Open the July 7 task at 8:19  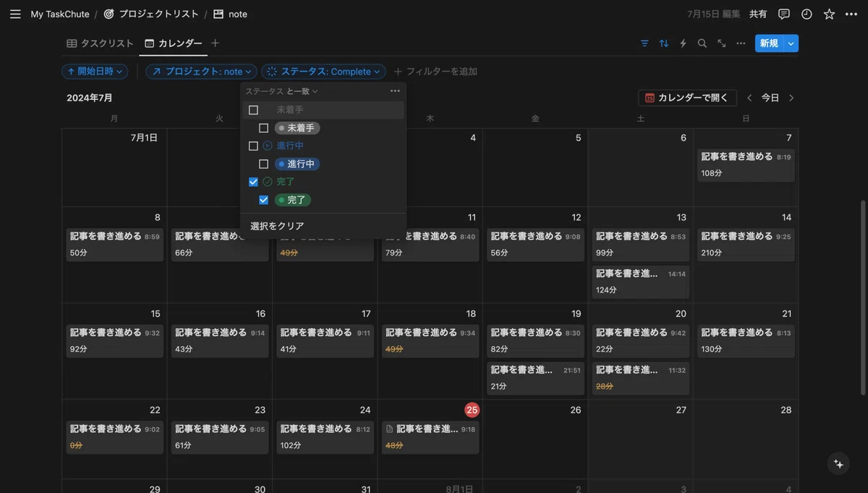746,165
